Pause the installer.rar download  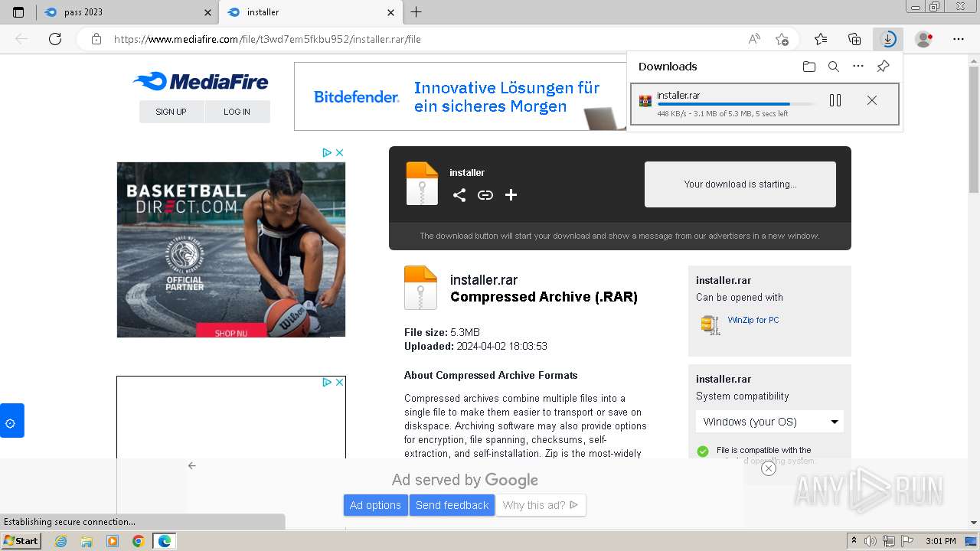[835, 100]
